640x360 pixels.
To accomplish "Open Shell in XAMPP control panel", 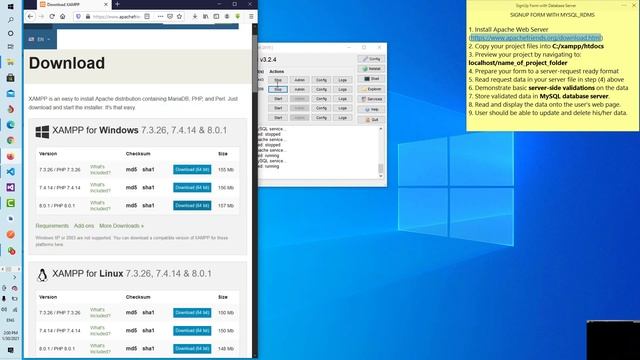I will [371, 79].
